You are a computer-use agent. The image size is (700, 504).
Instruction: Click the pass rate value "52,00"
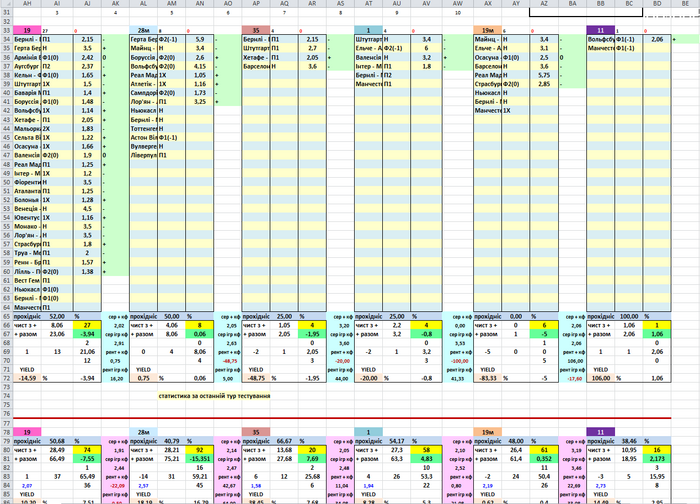coord(57,316)
